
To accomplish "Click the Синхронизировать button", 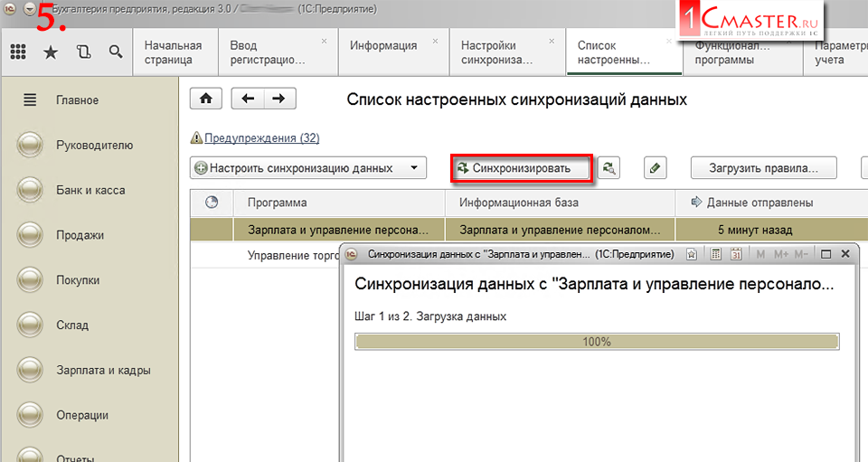I will pos(522,168).
